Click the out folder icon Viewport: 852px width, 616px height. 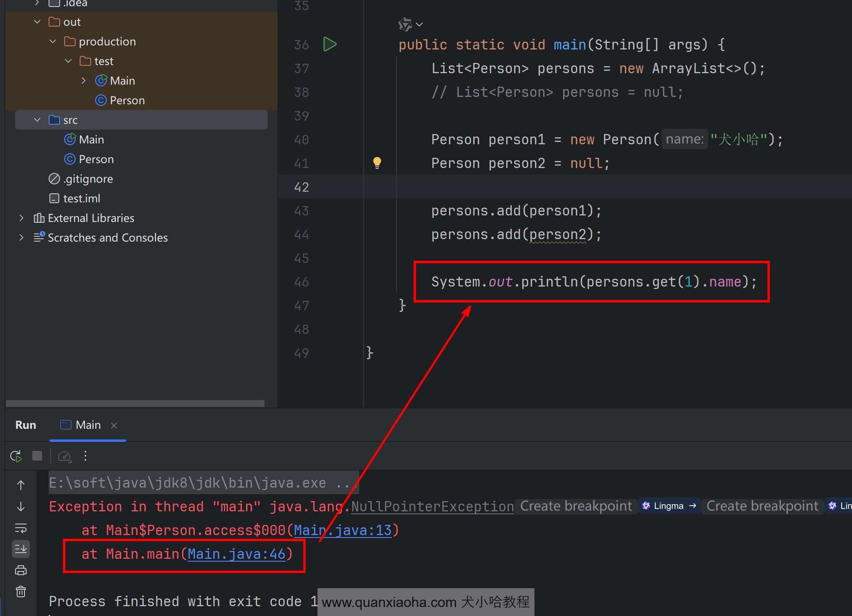pyautogui.click(x=54, y=22)
